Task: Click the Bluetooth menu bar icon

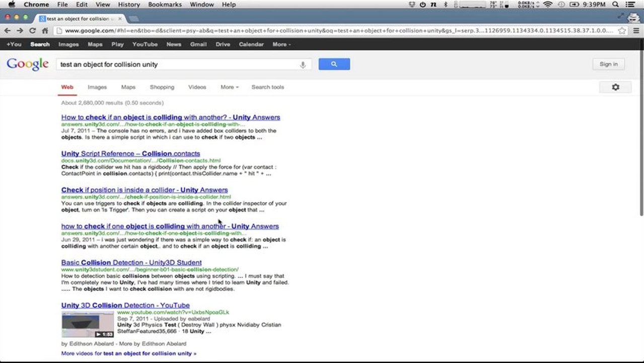Action: click(x=446, y=5)
